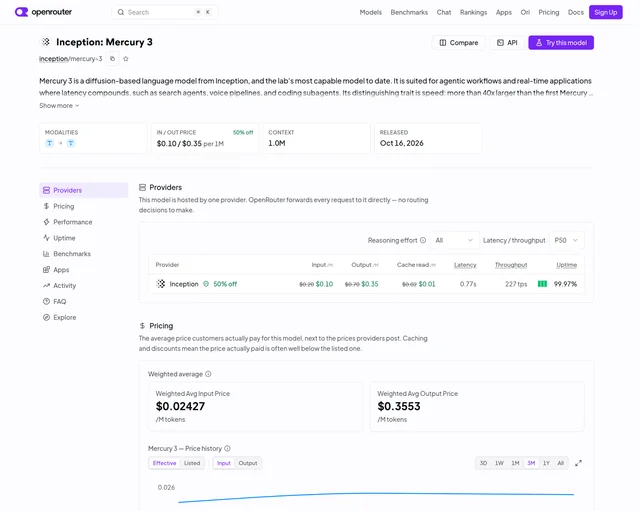
Task: Click the search magnifier icon
Action: coord(121,12)
